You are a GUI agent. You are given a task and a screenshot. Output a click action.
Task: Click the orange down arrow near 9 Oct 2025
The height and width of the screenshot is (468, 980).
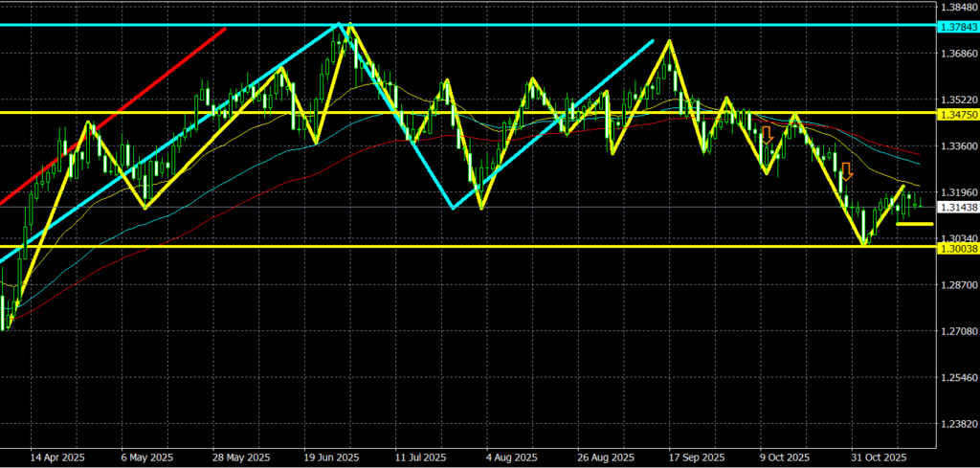767,135
